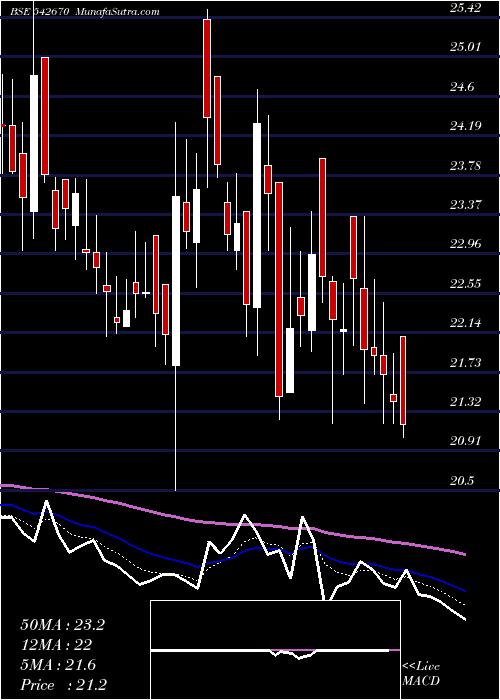Click the <<Live MACD label
500x700 pixels.
(x=421, y=674)
